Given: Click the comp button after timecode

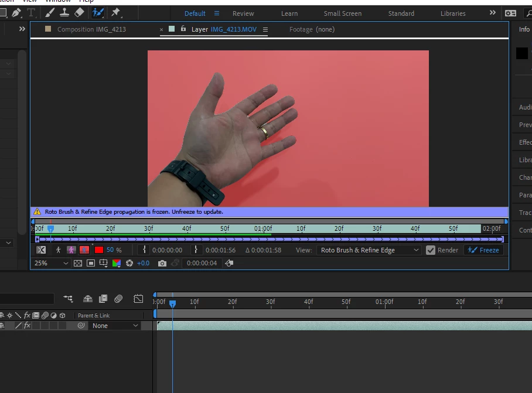Looking at the screenshot, I should click(229, 263).
